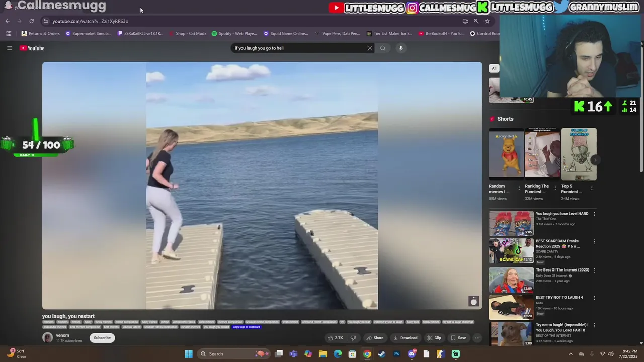Open the Vape Pens, Dab Pen bookmark
Viewport: 644px width, 362px height.
pyautogui.click(x=338, y=33)
